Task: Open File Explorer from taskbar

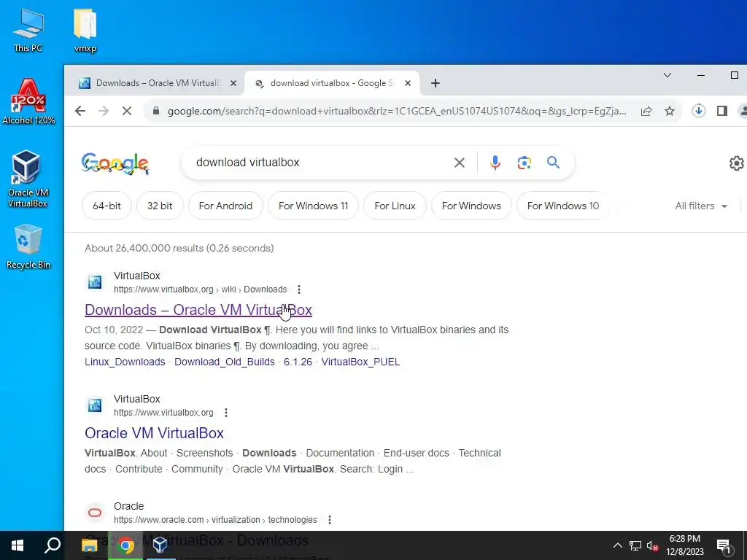Action: [89, 545]
